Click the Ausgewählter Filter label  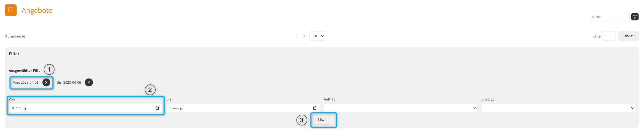pyautogui.click(x=25, y=71)
